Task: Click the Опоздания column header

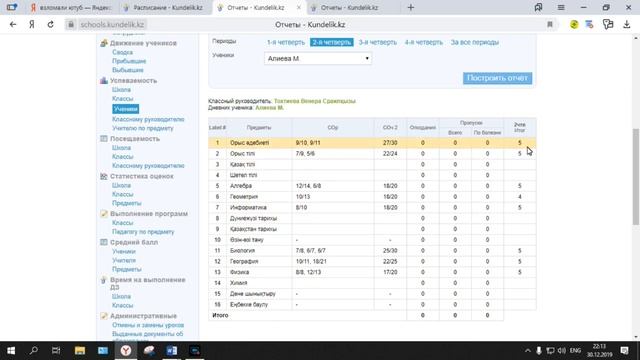Action: point(422,128)
